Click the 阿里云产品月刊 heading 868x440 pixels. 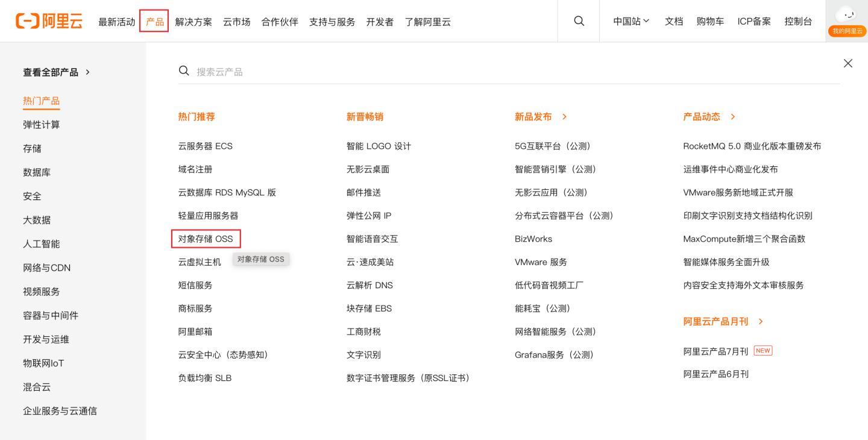(x=715, y=321)
